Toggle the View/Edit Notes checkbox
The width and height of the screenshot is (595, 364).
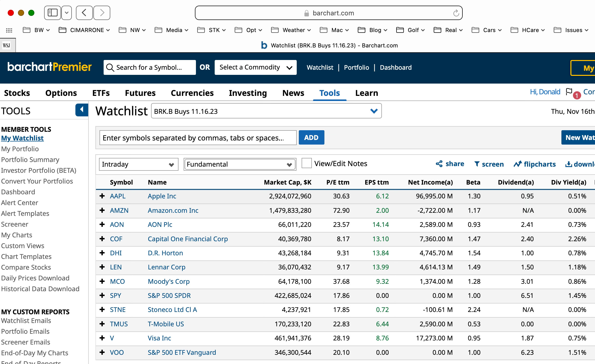point(306,163)
